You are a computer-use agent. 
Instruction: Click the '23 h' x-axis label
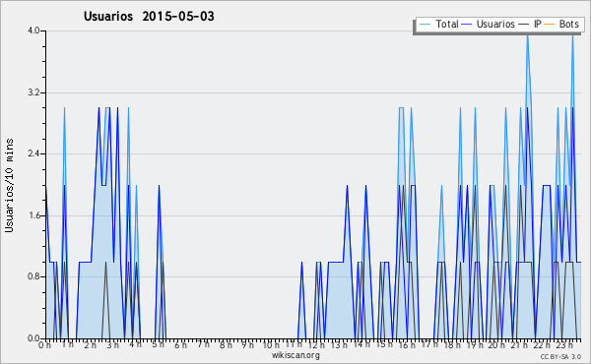(x=565, y=345)
